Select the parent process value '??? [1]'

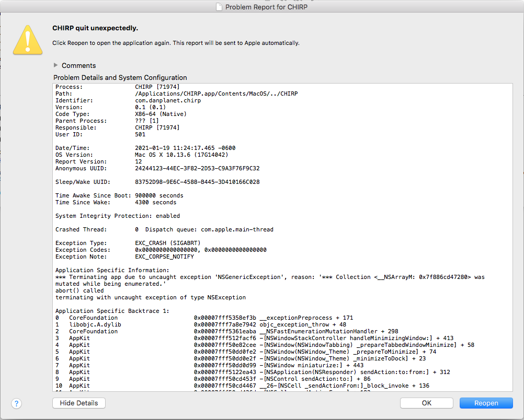(147, 121)
